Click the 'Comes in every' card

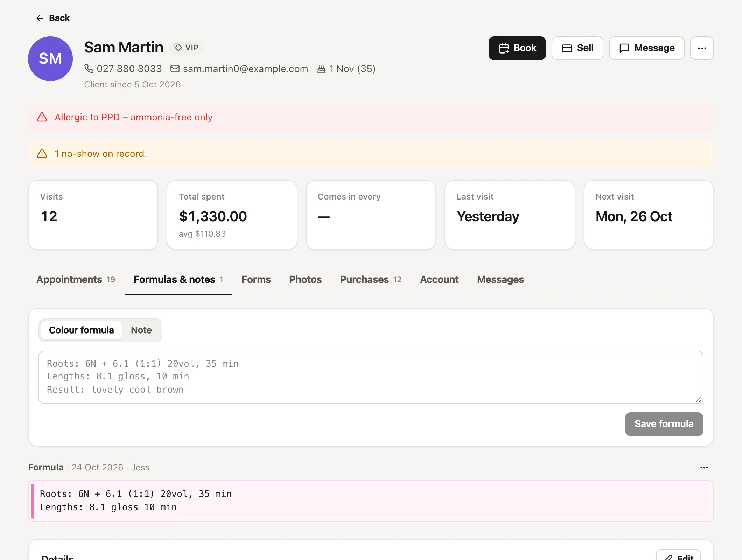[x=371, y=215]
